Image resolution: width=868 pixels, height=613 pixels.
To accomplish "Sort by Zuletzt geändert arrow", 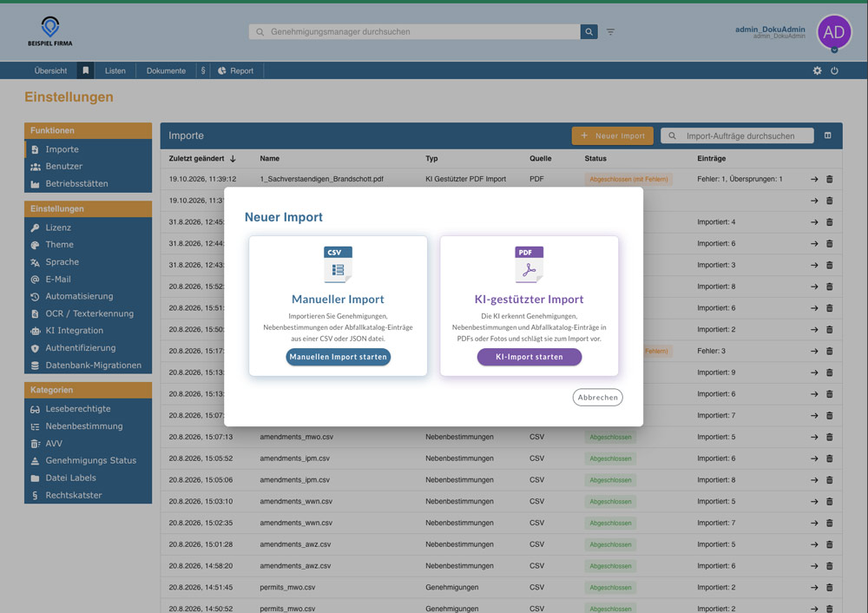I will [x=233, y=159].
